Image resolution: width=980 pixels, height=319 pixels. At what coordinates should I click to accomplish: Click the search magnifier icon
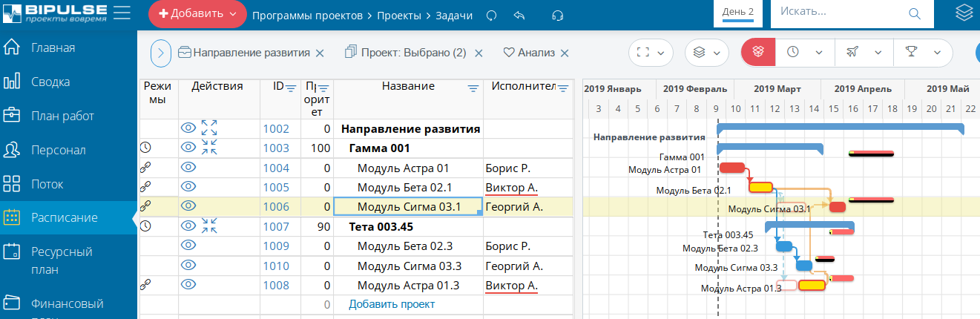click(915, 13)
